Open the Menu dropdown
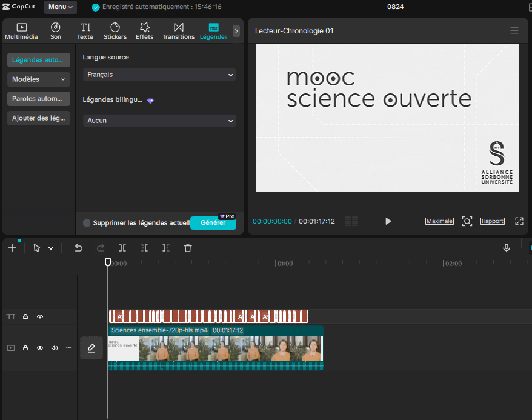 click(61, 7)
